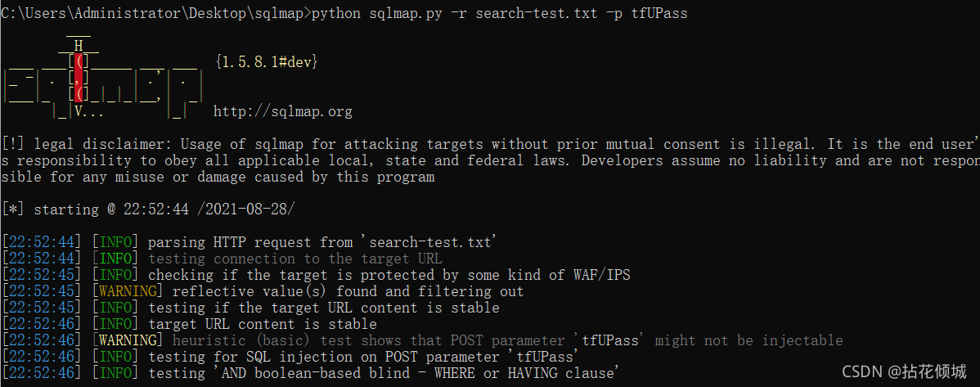Click the first 22:52:44 timestamp
The width and height of the screenshot is (980, 387).
click(42, 242)
